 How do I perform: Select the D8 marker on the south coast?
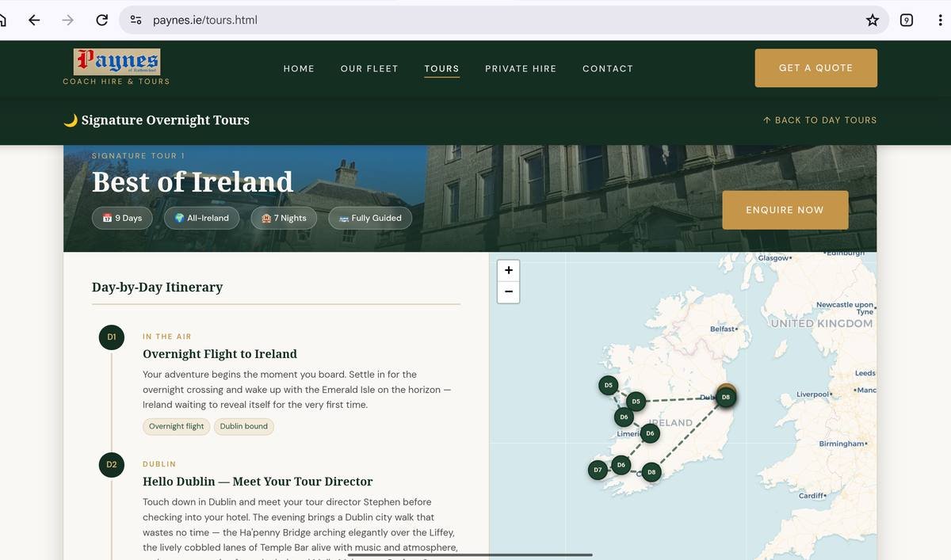[x=651, y=472]
